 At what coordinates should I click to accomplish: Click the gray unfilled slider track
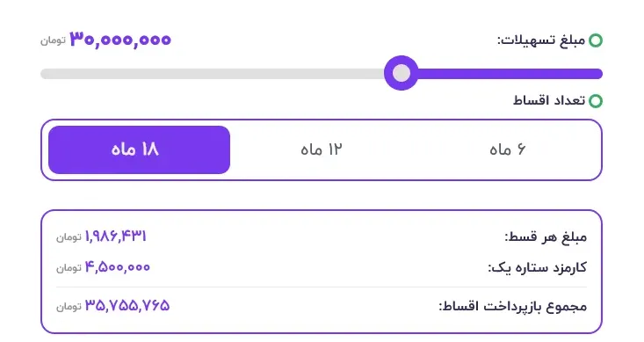[x=213, y=74]
